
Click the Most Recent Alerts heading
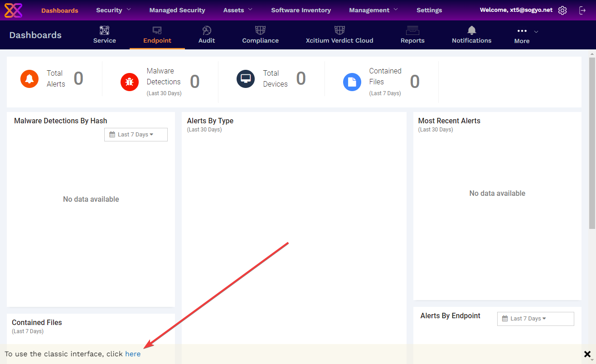coord(449,121)
